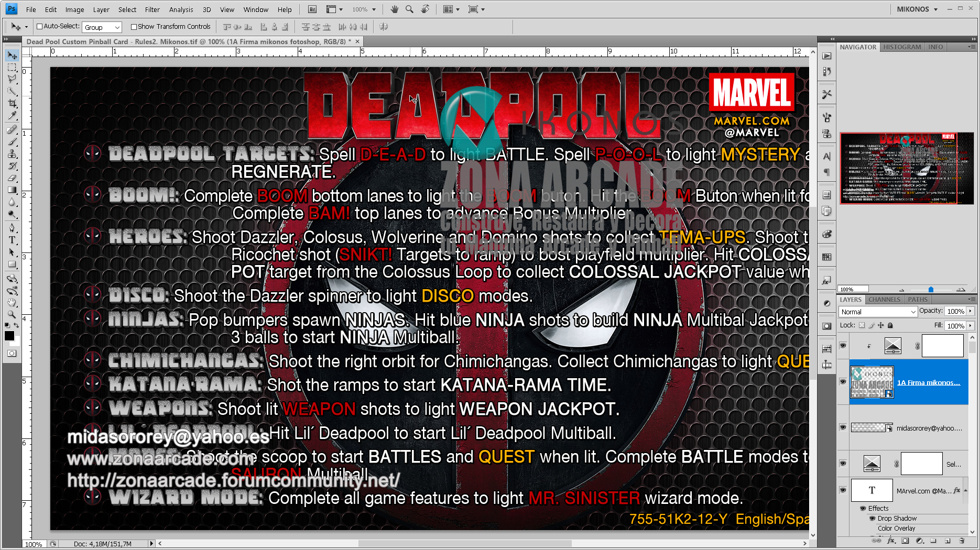Viewport: 980px width, 550px height.
Task: Enable the Auto-Select checkbox
Action: click(39, 26)
